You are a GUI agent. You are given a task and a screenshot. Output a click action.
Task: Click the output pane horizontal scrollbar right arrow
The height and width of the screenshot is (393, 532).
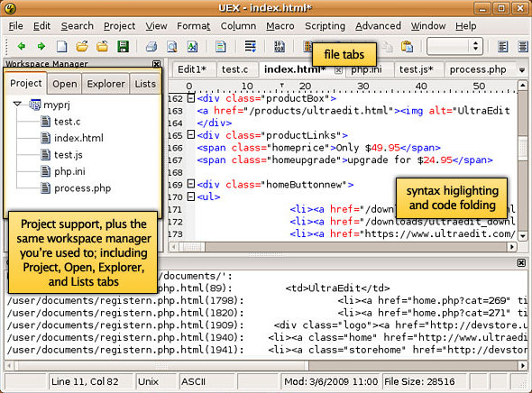tap(523, 366)
